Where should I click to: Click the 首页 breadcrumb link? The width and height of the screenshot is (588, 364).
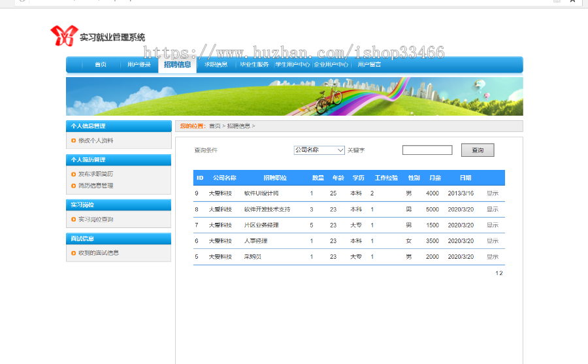click(x=215, y=126)
